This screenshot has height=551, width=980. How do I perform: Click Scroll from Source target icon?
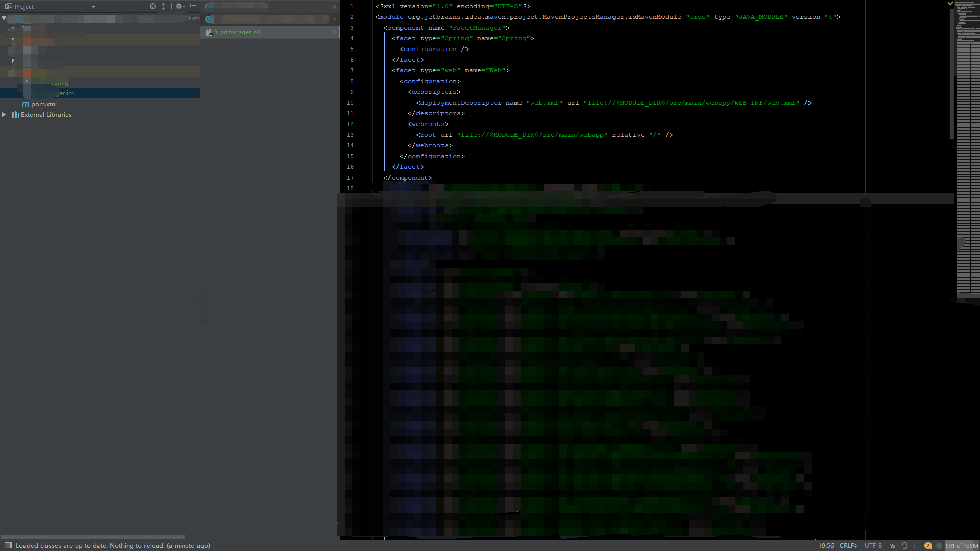[x=152, y=6]
